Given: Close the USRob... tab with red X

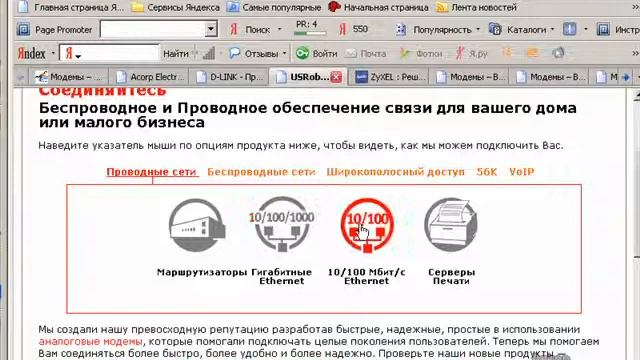Looking at the screenshot, I should coord(336,77).
